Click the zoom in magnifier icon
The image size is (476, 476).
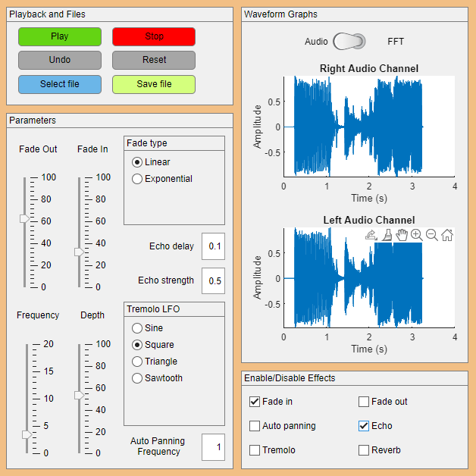coord(417,235)
